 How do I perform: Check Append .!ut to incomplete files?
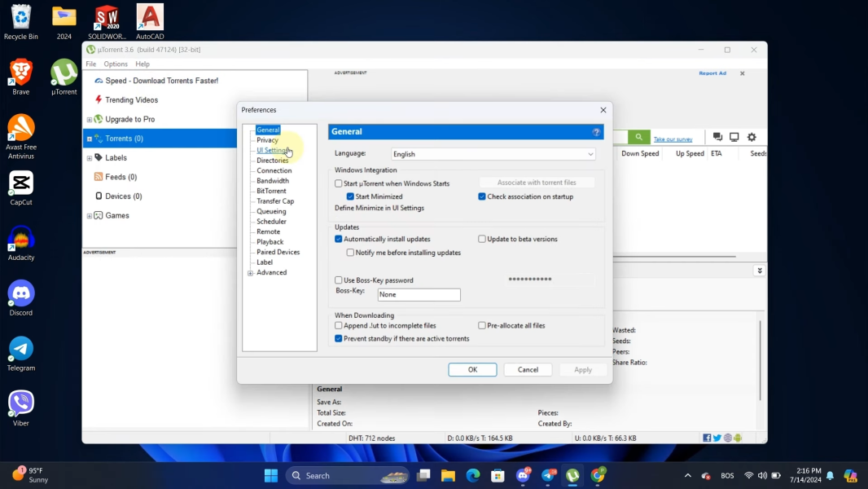pos(338,326)
